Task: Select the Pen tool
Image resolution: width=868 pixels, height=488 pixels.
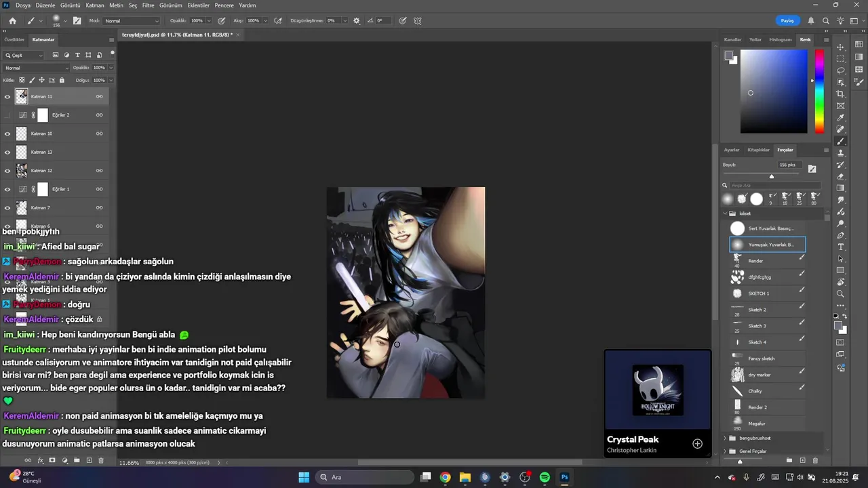Action: [x=841, y=235]
